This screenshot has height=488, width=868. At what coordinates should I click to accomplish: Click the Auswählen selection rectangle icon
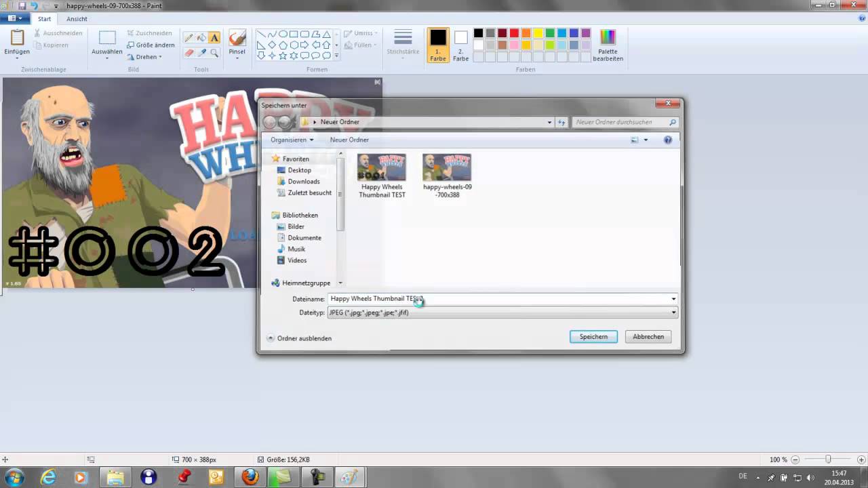[107, 38]
